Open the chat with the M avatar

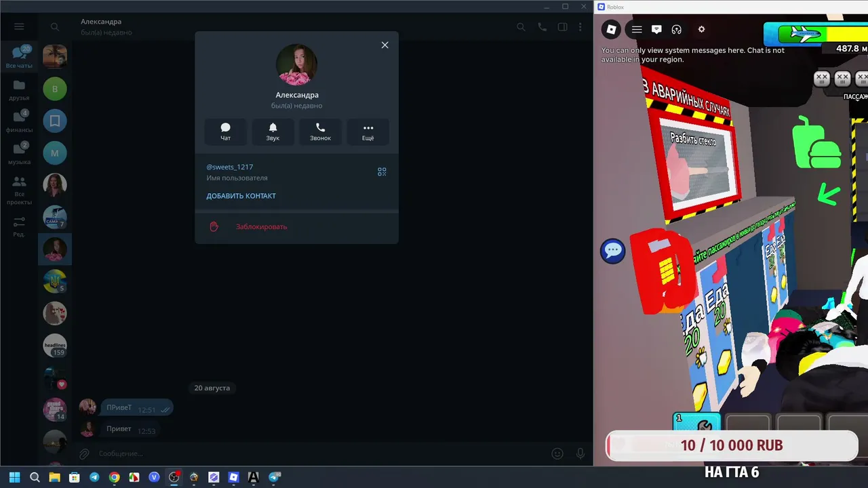click(x=55, y=153)
